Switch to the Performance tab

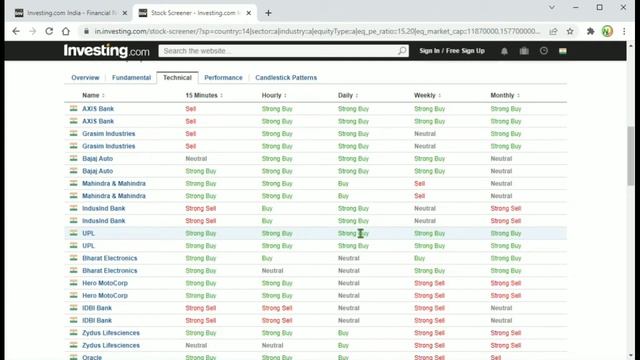223,78
